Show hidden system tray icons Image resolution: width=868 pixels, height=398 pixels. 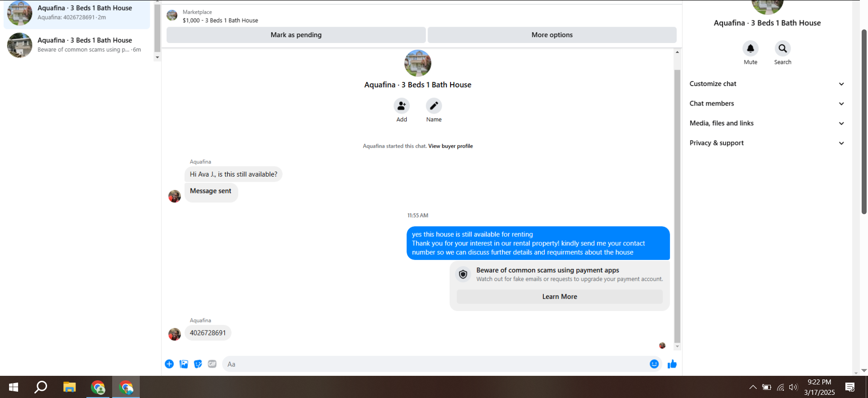tap(753, 387)
